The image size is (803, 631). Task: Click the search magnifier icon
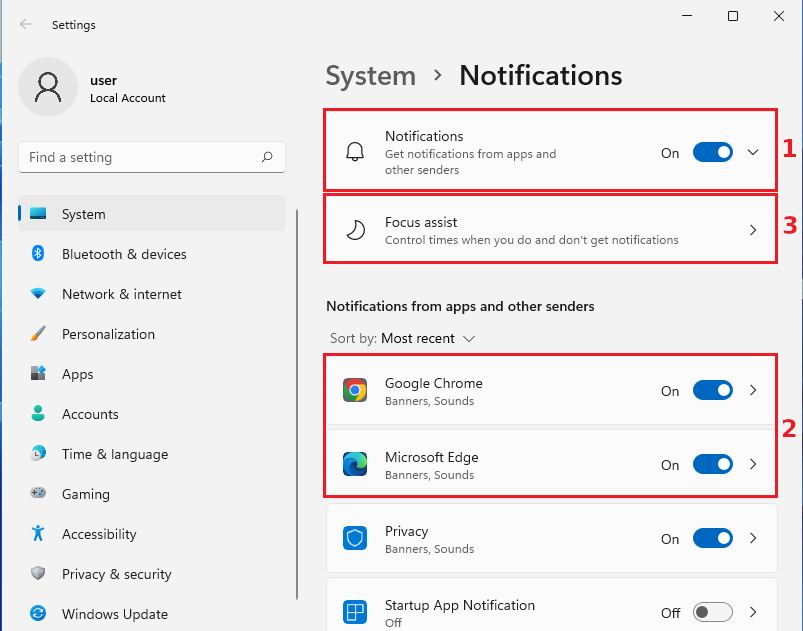tap(267, 157)
